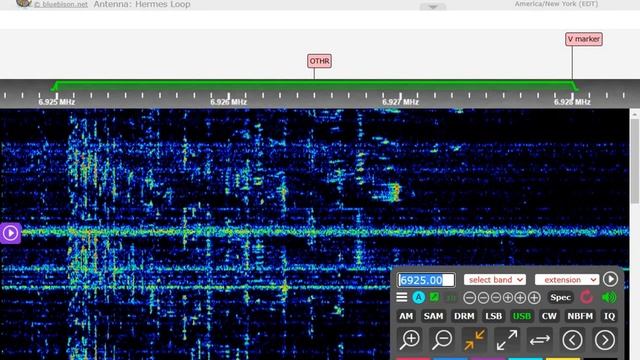Click the America/New York (EDT) timezone text
This screenshot has width=640, height=360.
pyautogui.click(x=556, y=4)
